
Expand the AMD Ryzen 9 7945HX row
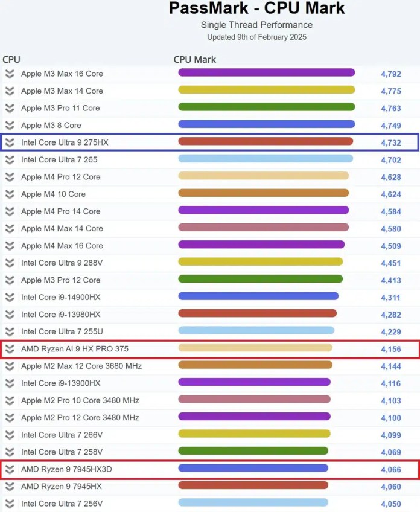10,487
